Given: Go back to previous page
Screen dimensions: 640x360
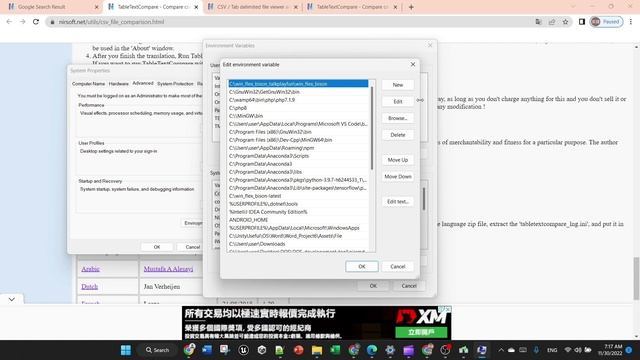Looking at the screenshot, I should click(x=9, y=22).
